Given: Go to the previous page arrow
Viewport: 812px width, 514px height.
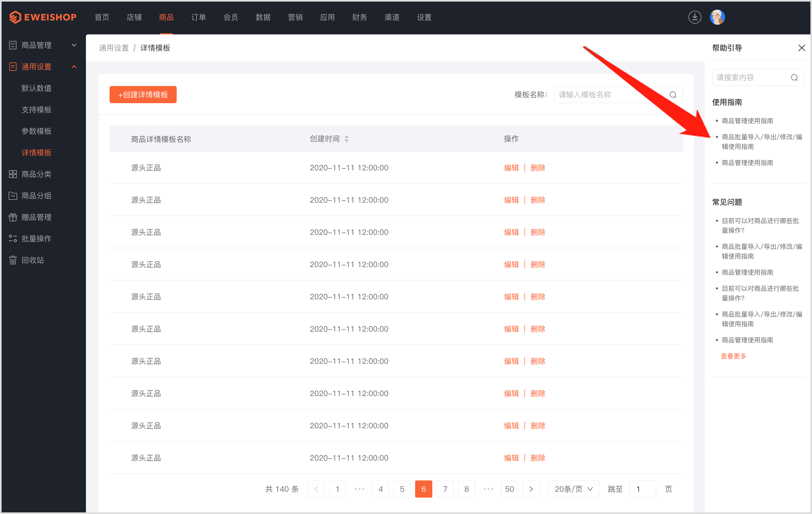Looking at the screenshot, I should (x=316, y=489).
